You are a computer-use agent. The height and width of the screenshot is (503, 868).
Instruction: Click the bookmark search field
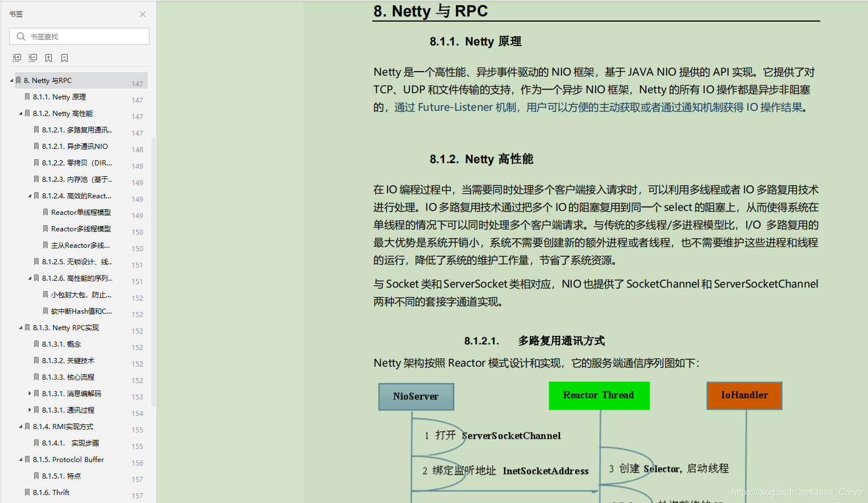[x=79, y=36]
